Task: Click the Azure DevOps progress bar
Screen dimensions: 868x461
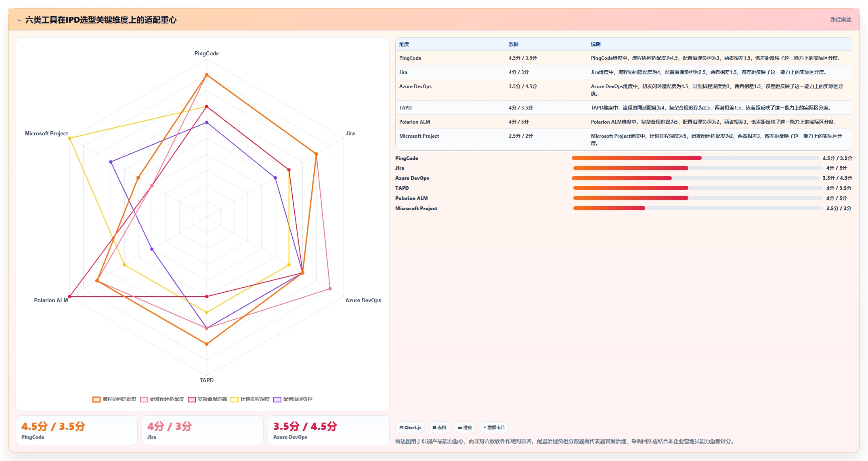Action: [695, 178]
